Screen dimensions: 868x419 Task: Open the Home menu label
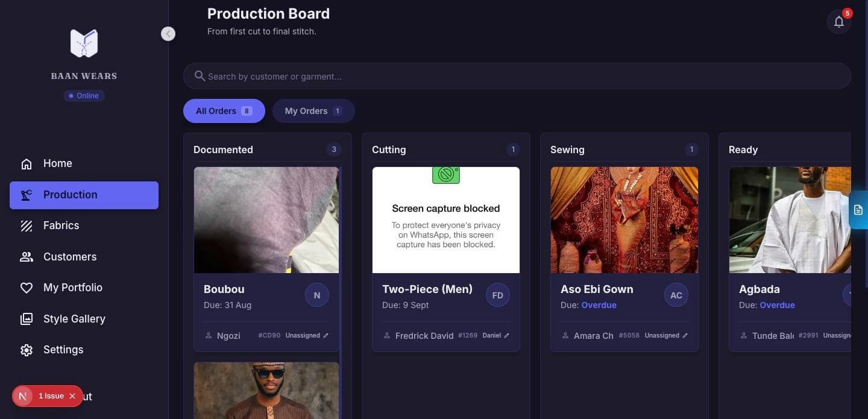coord(58,163)
